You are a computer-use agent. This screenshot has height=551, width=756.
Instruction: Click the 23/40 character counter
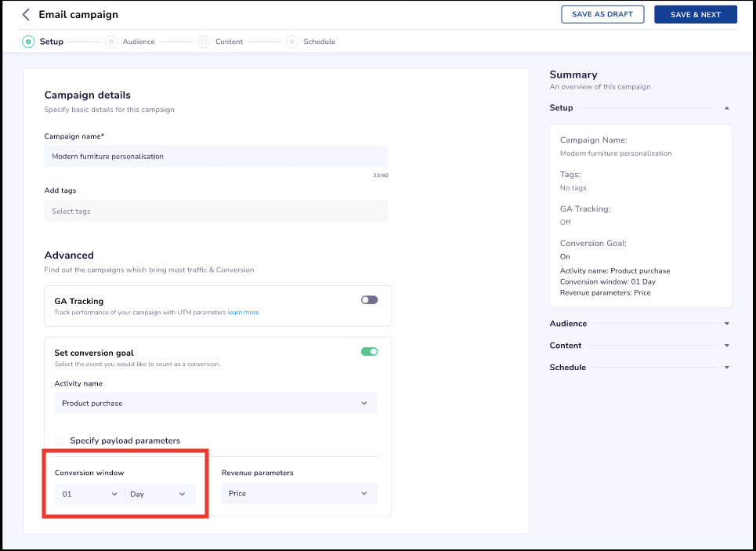pyautogui.click(x=381, y=175)
